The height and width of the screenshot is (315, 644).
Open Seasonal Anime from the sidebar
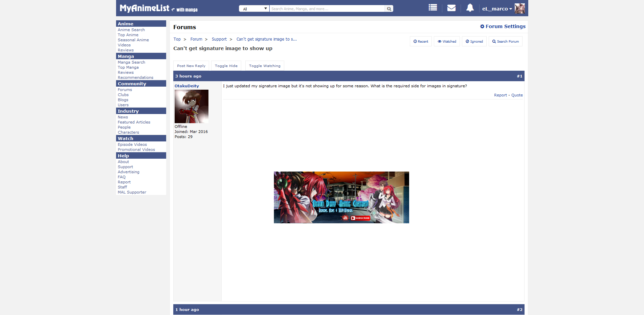(133, 40)
